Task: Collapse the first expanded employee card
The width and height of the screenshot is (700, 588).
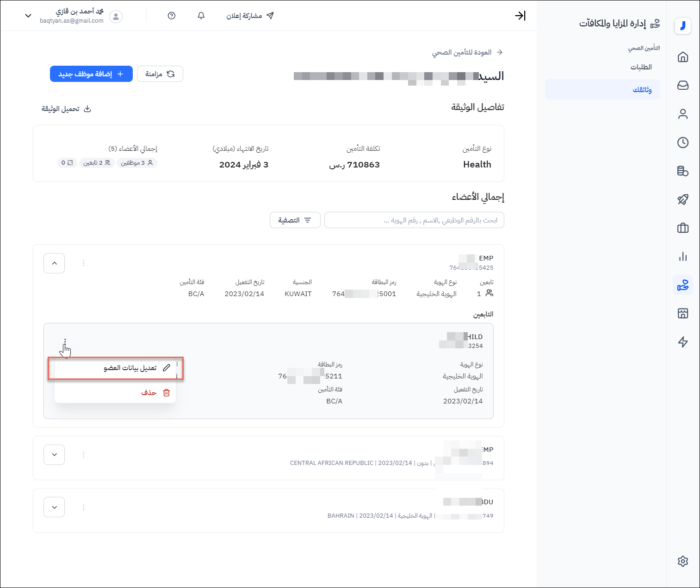Action: click(54, 263)
